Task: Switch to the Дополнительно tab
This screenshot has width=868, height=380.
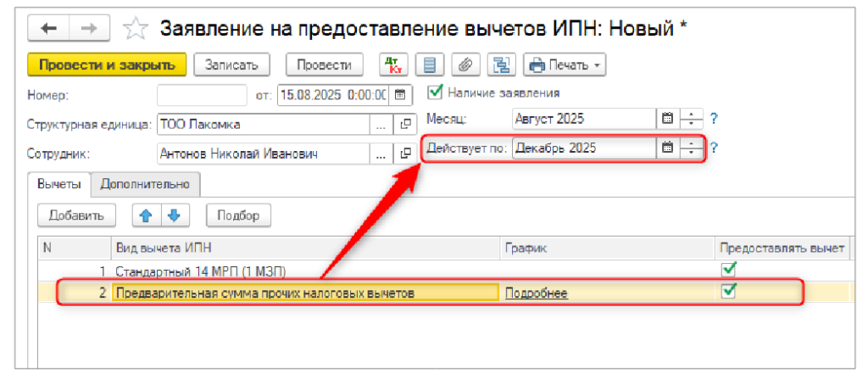Action: click(146, 183)
